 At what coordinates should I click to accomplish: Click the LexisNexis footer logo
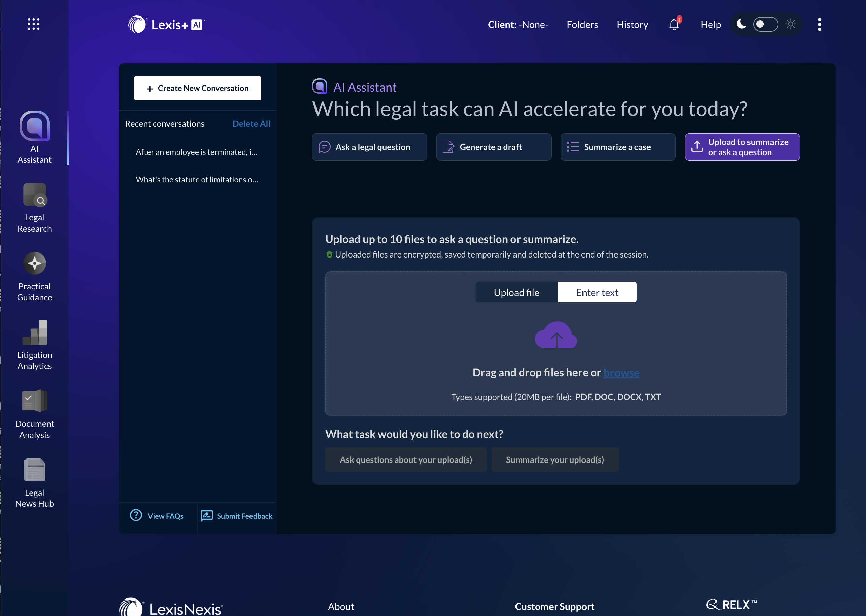171,607
